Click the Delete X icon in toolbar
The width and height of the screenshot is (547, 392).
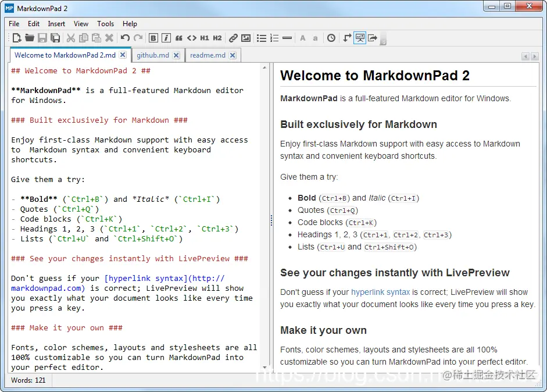tap(109, 38)
